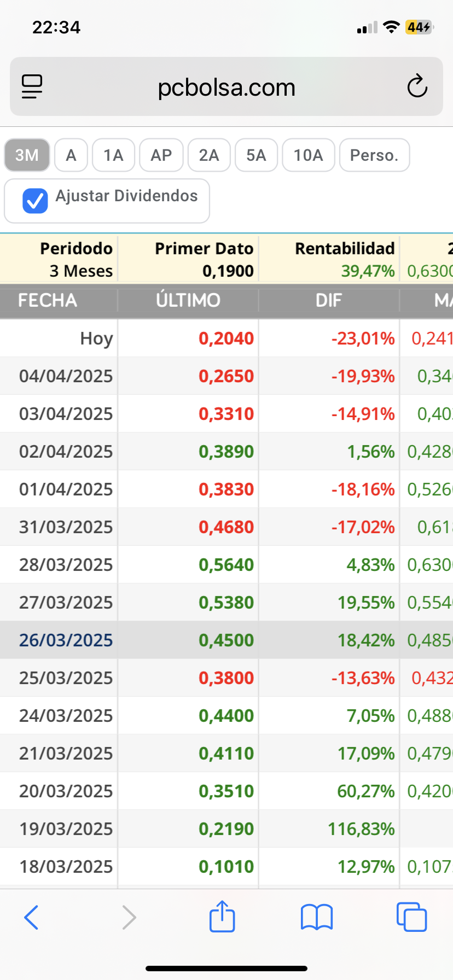Click the ÚLTIMO column header
453x980 pixels.
point(188,300)
